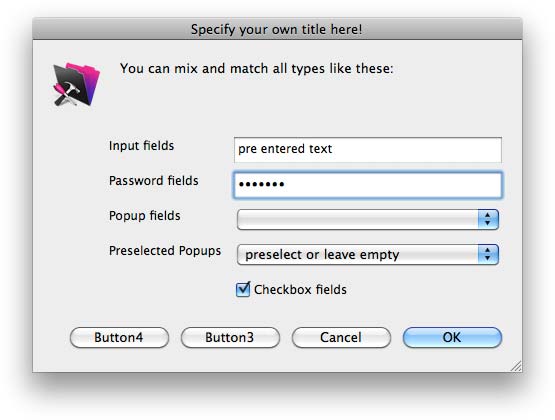Click the FileMaker folder and hammer icon
555x420 pixels.
pyautogui.click(x=76, y=85)
